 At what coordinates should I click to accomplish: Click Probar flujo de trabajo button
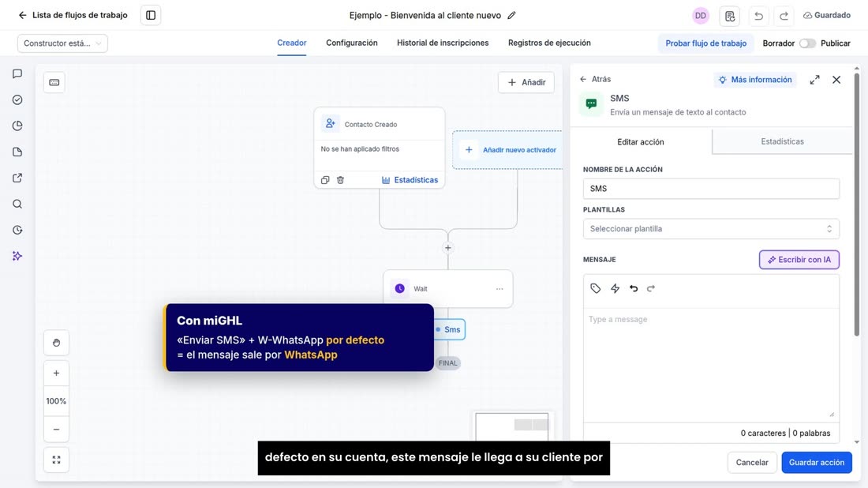(705, 43)
